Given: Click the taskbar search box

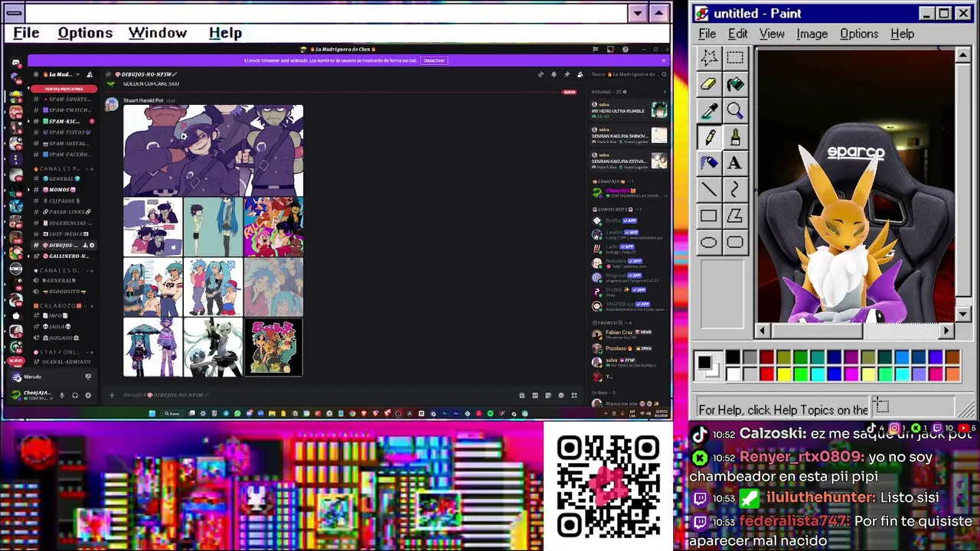Looking at the screenshot, I should tap(174, 413).
